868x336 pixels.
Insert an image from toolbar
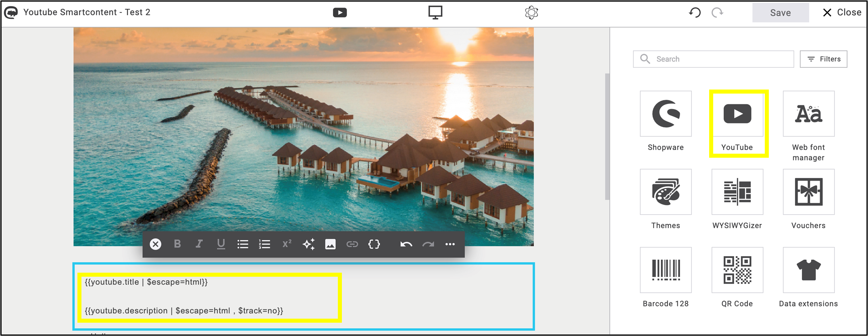click(x=330, y=244)
